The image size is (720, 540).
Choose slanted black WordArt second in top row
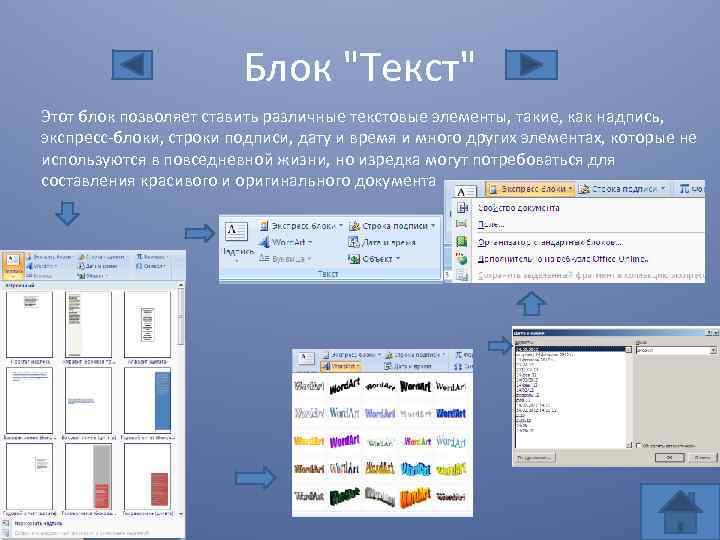[344, 386]
